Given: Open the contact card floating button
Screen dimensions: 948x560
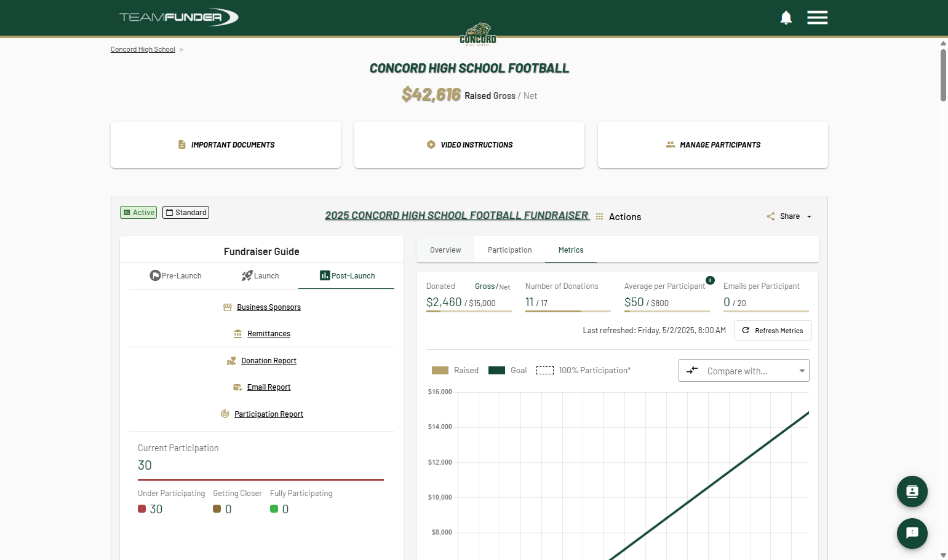Looking at the screenshot, I should [912, 491].
